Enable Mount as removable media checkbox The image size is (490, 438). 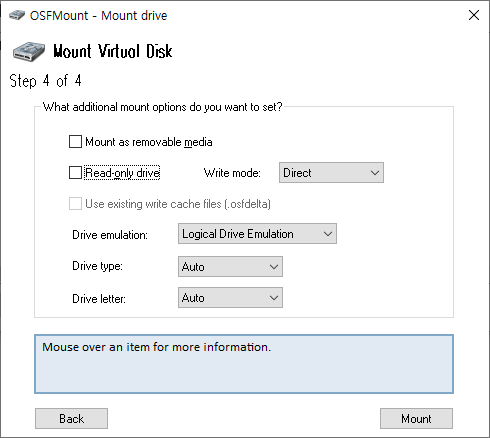tap(75, 141)
